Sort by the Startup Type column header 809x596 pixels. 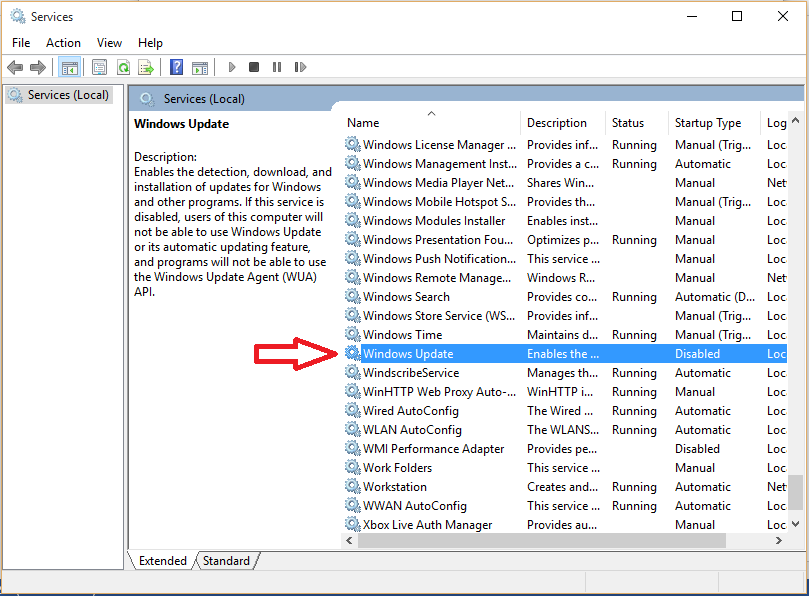coord(714,123)
